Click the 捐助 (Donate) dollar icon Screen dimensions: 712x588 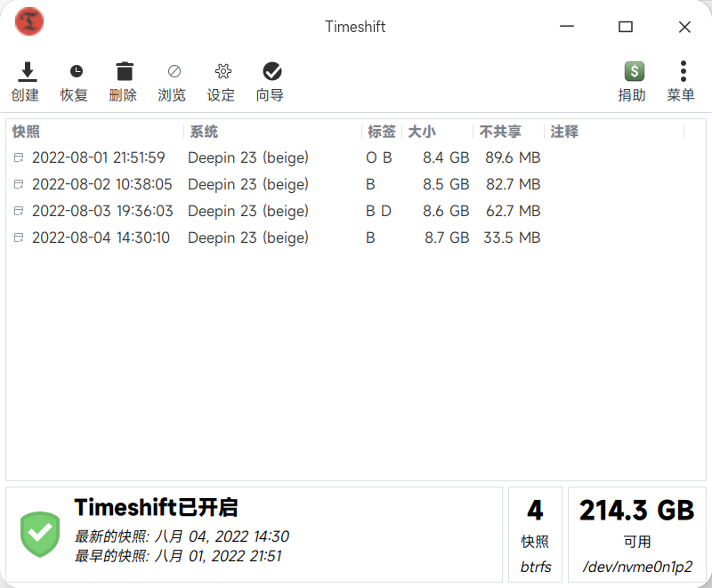point(634,71)
